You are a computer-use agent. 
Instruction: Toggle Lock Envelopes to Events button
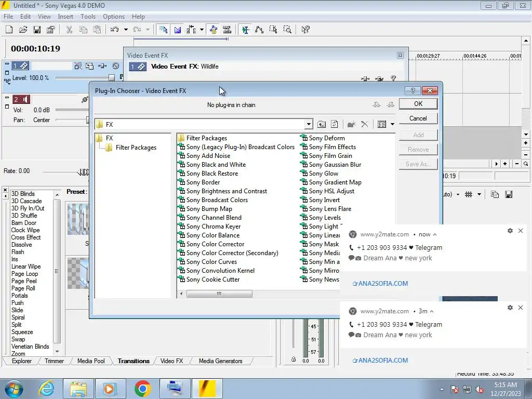click(x=214, y=30)
